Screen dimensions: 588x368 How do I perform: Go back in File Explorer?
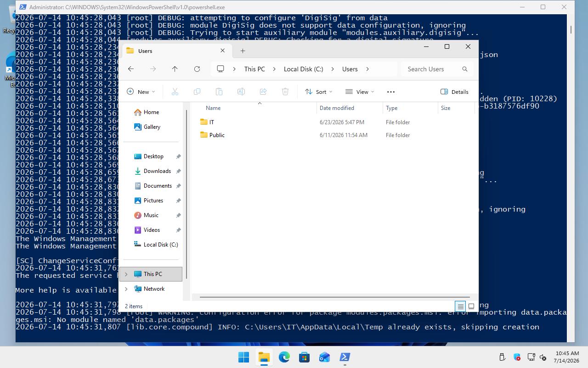pyautogui.click(x=131, y=69)
